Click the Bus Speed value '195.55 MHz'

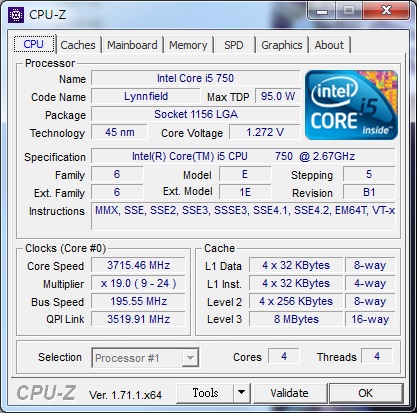click(x=138, y=301)
